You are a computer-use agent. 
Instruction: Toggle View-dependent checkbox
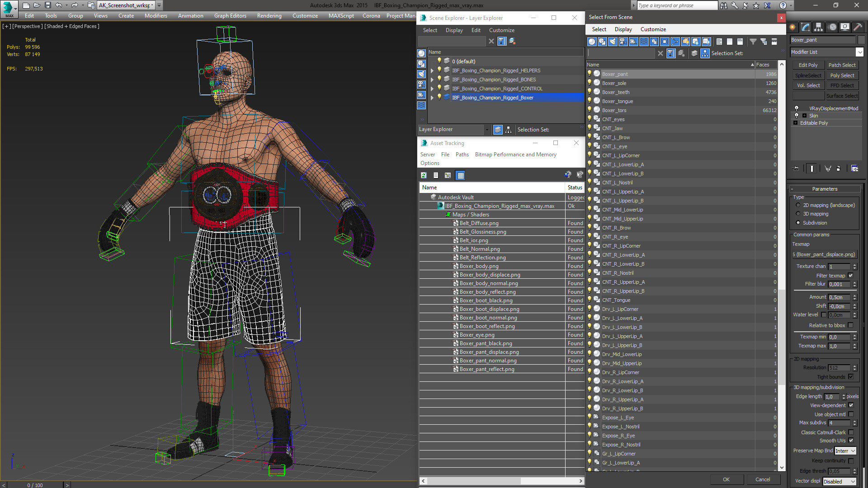point(850,405)
